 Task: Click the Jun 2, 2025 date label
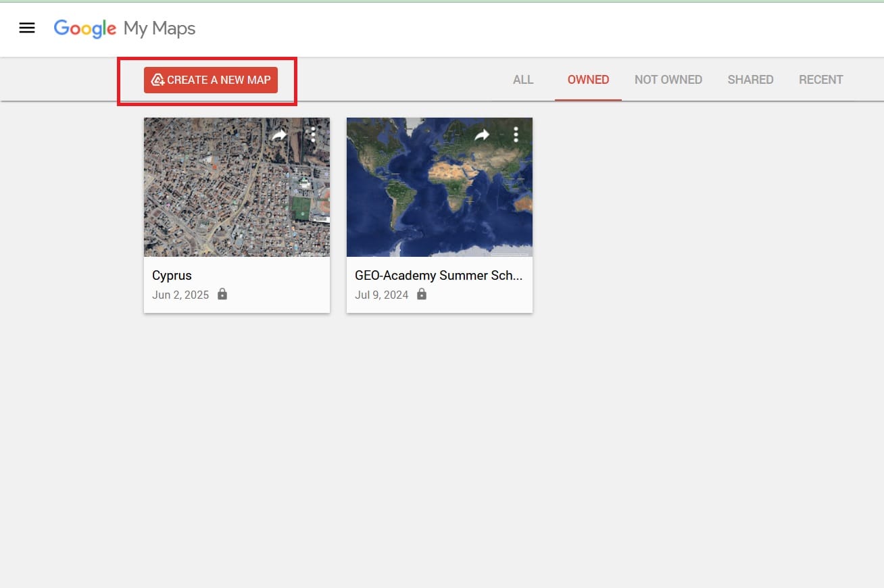point(180,295)
